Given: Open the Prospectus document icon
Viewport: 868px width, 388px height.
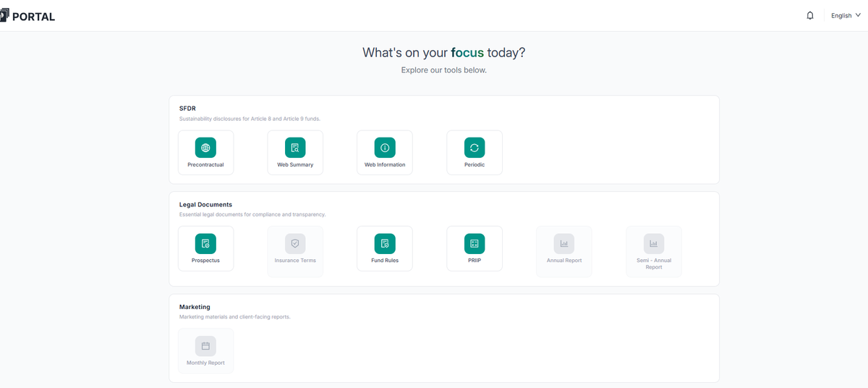Looking at the screenshot, I should pyautogui.click(x=205, y=243).
